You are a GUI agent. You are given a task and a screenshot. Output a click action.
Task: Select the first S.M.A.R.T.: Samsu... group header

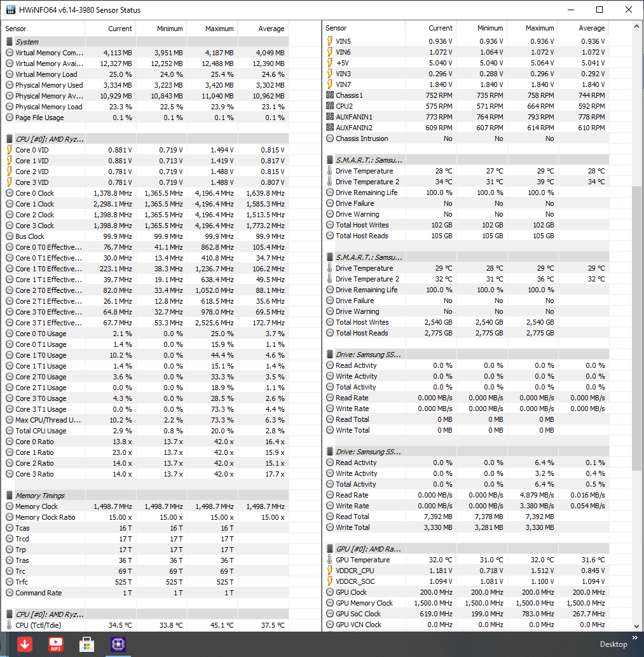pyautogui.click(x=466, y=160)
